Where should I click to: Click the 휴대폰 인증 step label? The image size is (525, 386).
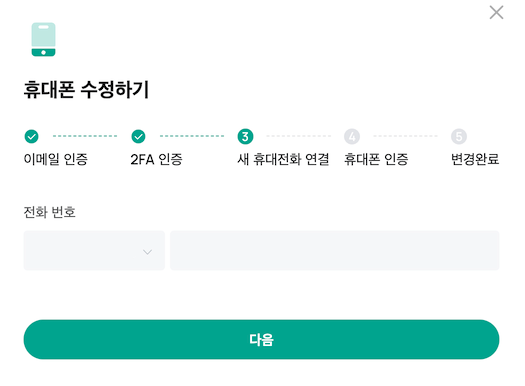click(x=376, y=159)
